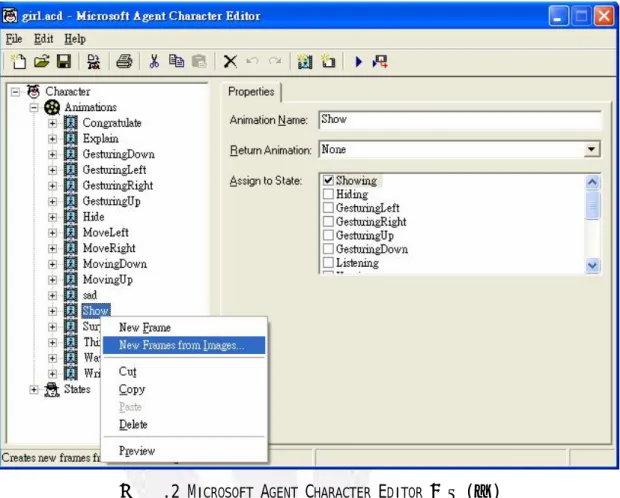Delete with the X toolbar icon
620x498 pixels.
230,62
